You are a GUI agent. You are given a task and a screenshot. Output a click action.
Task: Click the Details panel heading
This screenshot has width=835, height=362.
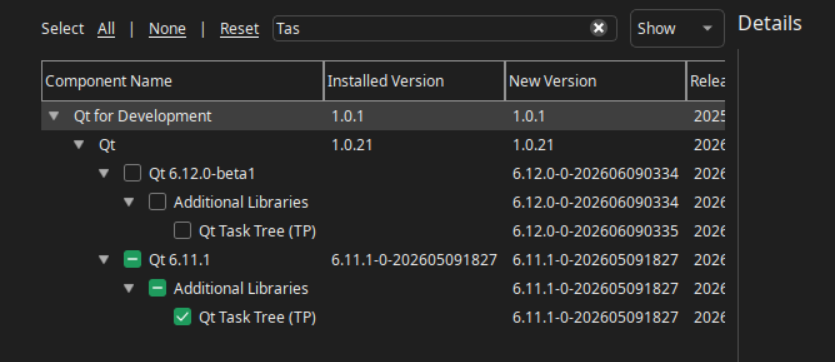coord(769,23)
